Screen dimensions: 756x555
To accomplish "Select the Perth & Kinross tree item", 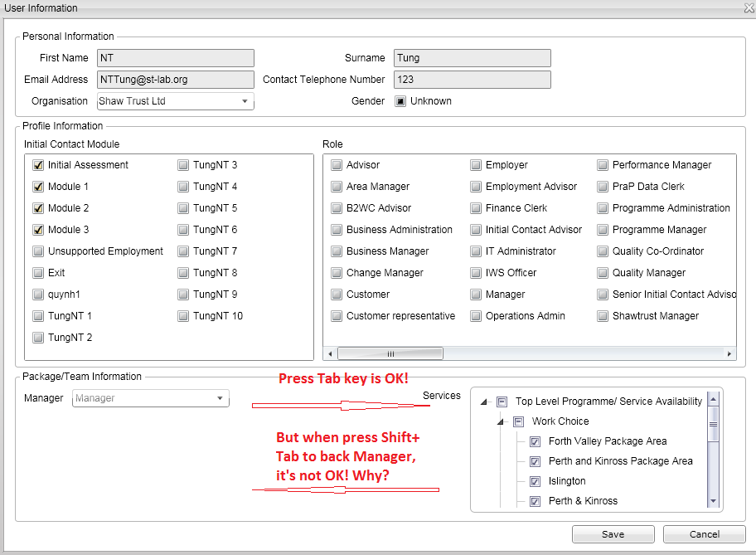I will (582, 501).
